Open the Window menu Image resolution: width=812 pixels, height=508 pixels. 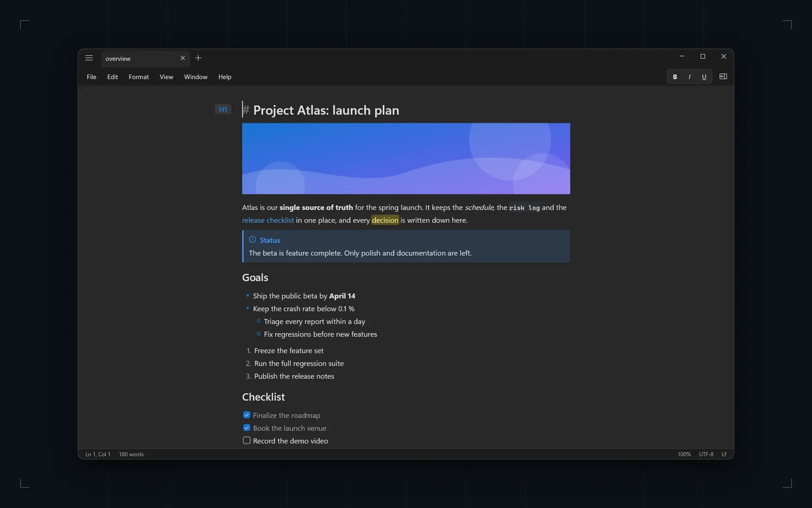point(195,77)
